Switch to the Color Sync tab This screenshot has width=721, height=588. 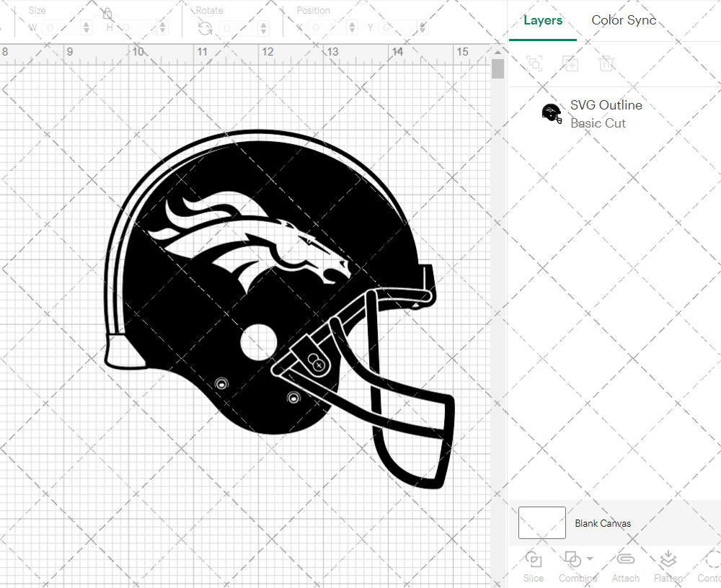coord(623,20)
